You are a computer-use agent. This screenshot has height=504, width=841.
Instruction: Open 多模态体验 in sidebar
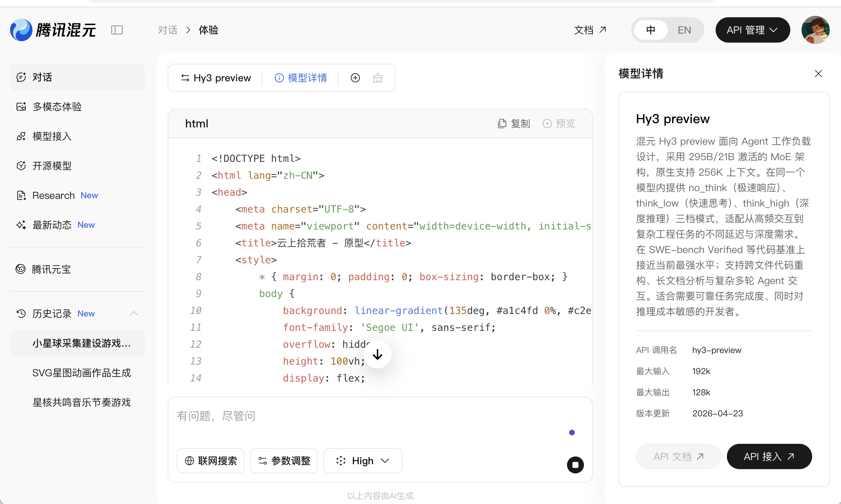pos(57,107)
